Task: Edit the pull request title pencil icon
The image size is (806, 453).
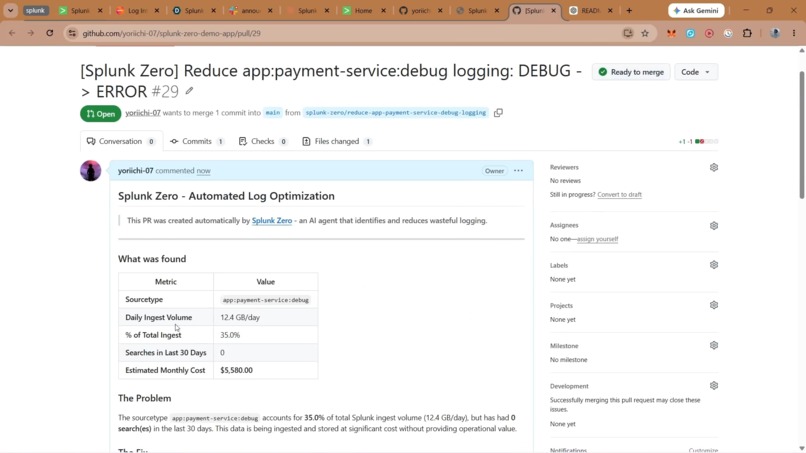Action: point(189,91)
